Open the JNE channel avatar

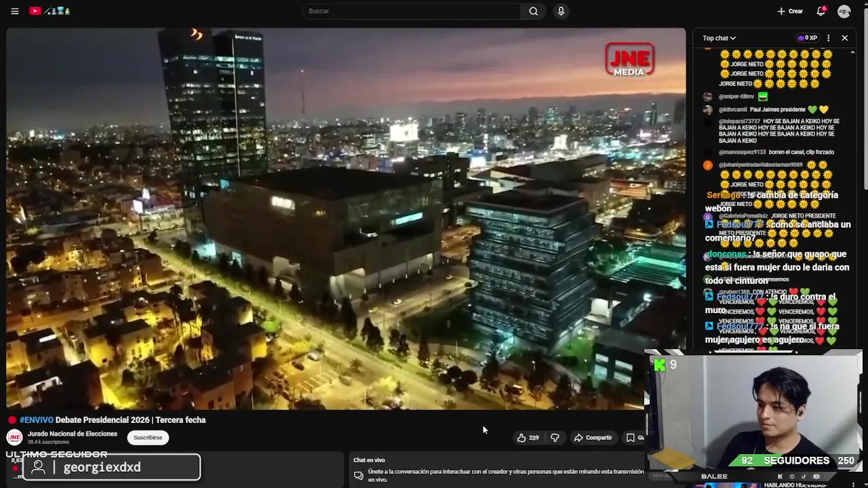pyautogui.click(x=14, y=438)
